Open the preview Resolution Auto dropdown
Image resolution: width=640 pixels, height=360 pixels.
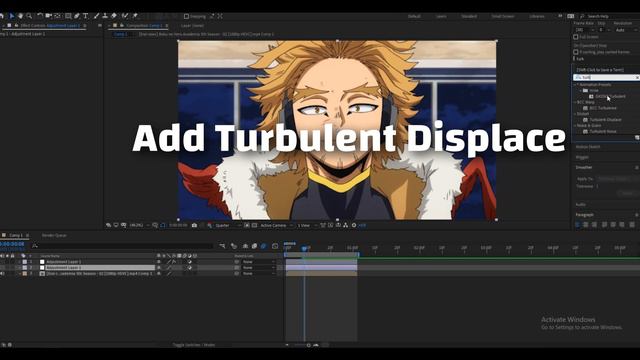pyautogui.click(x=627, y=30)
